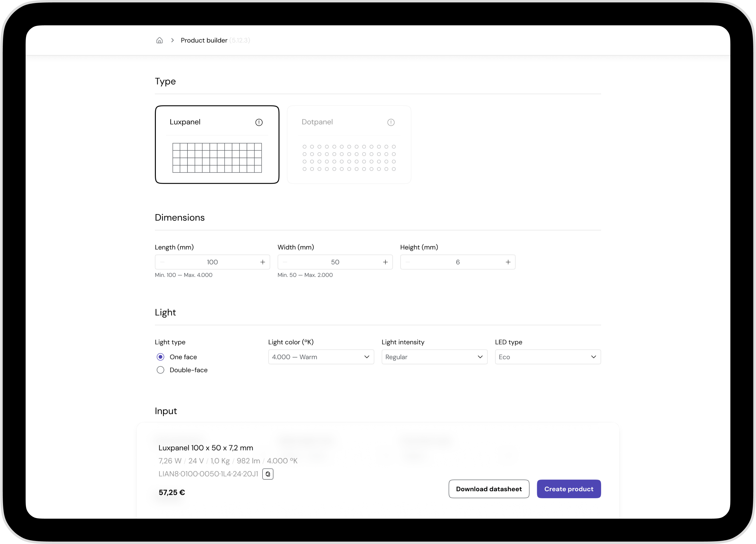Image resolution: width=756 pixels, height=544 pixels.
Task: Open the Luxpanel info icon
Action: [x=259, y=122]
